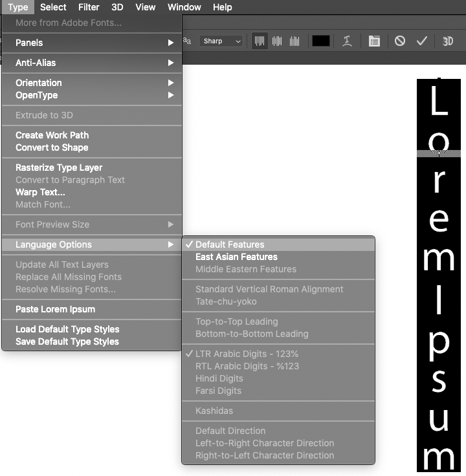Open the View menu
The image size is (466, 476).
[145, 7]
